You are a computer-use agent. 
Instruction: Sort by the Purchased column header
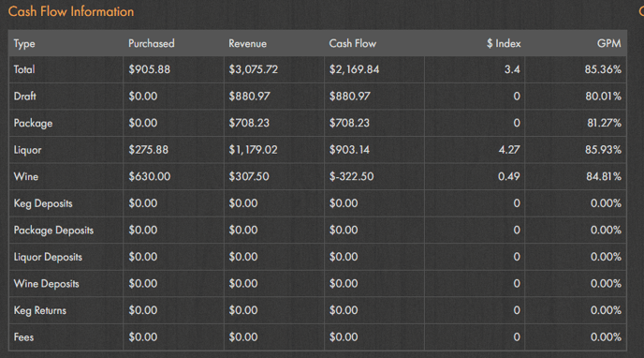(x=151, y=43)
